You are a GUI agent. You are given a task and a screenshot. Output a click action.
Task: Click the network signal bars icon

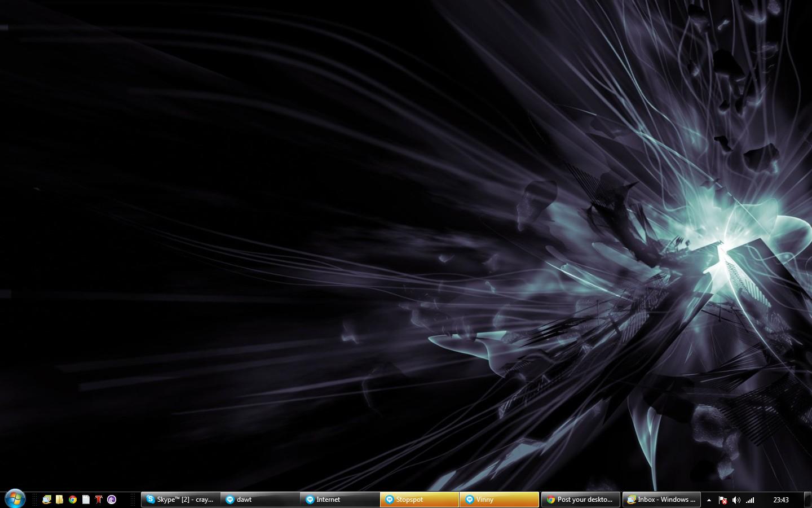pyautogui.click(x=750, y=500)
